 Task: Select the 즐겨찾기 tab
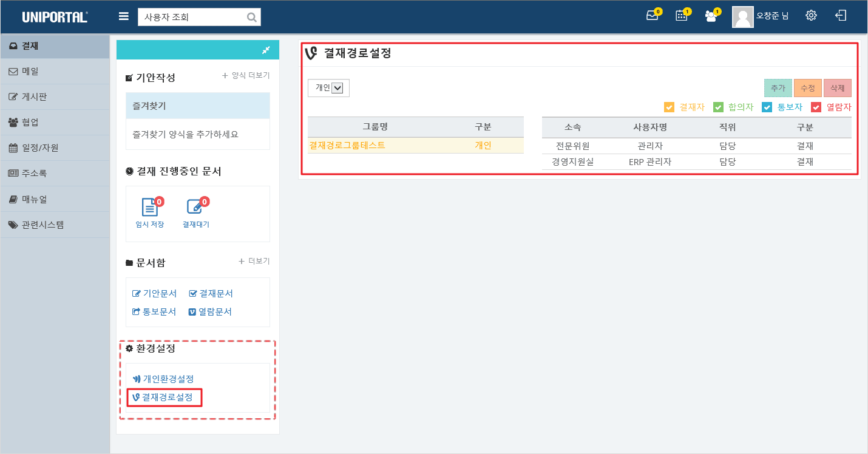tap(198, 106)
